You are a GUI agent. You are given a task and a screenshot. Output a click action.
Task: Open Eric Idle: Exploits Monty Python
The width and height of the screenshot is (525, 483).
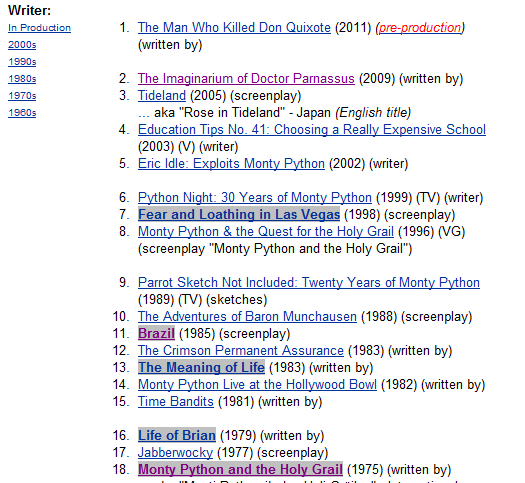tap(231, 164)
